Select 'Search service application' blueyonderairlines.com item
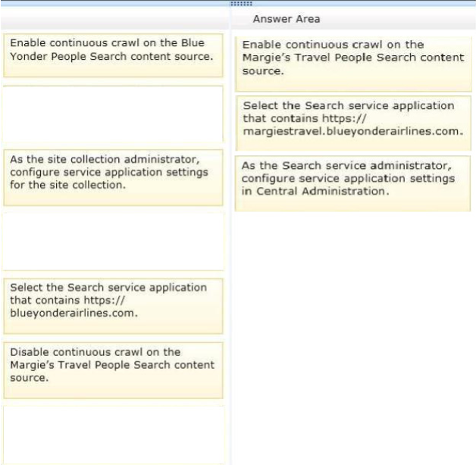The width and height of the screenshot is (476, 465). click(113, 306)
